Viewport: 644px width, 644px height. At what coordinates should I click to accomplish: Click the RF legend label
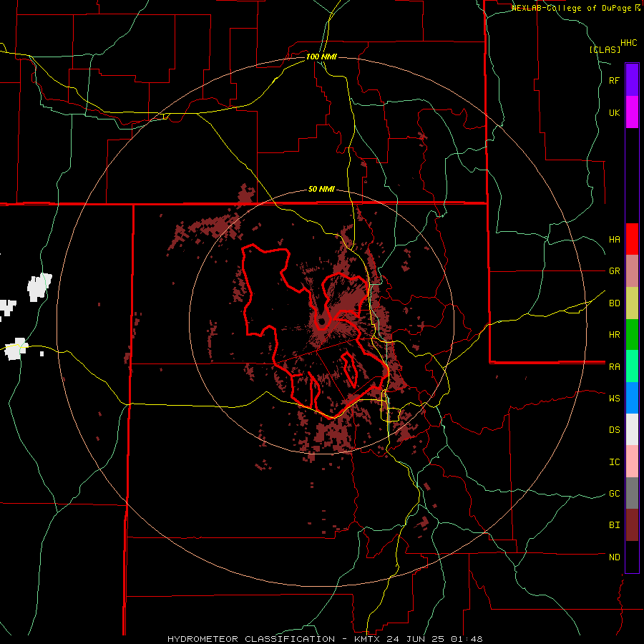click(614, 80)
